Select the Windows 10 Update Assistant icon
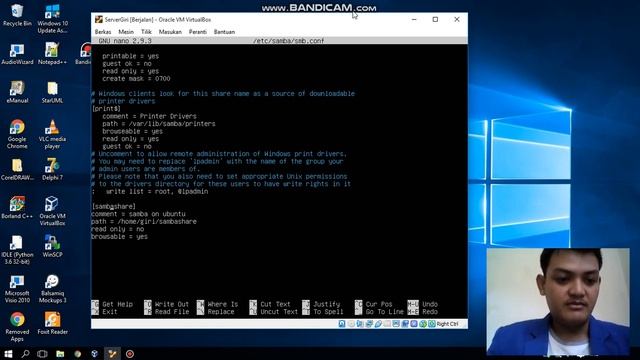Screen dimensions: 640x360 (x=52, y=19)
